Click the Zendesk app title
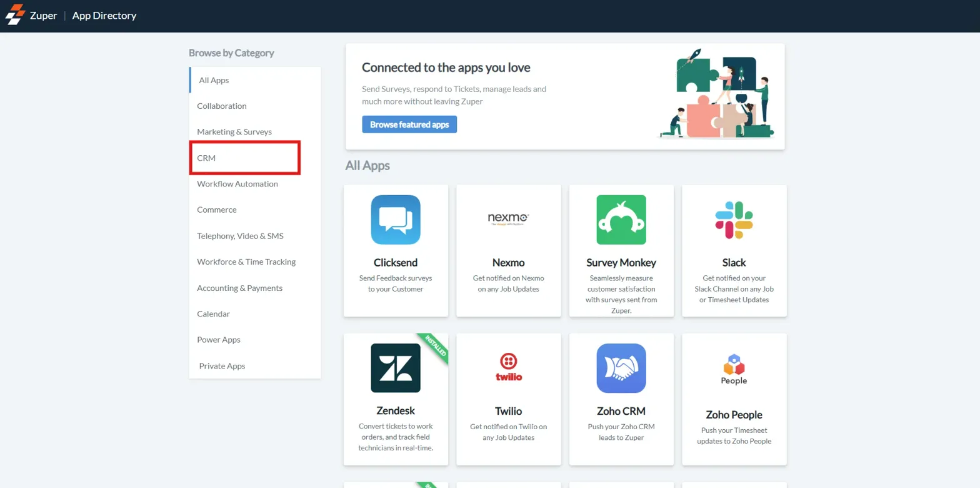 coord(396,411)
